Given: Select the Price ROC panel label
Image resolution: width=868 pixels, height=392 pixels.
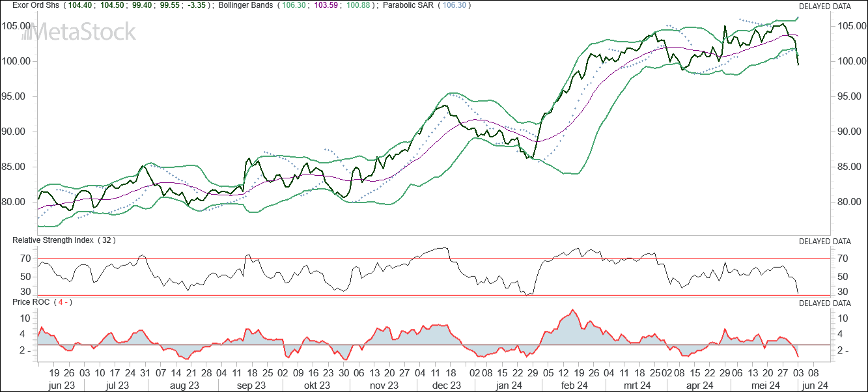Looking at the screenshot, I should click(33, 302).
